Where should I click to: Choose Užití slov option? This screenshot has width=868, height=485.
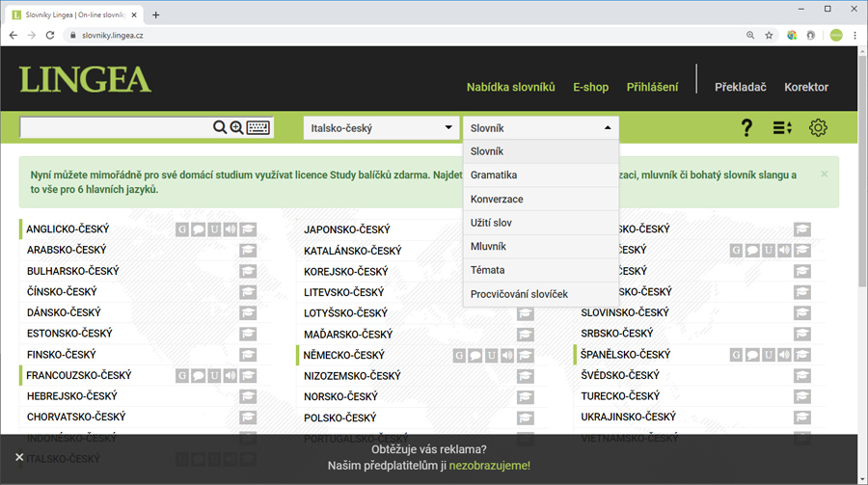click(x=541, y=223)
